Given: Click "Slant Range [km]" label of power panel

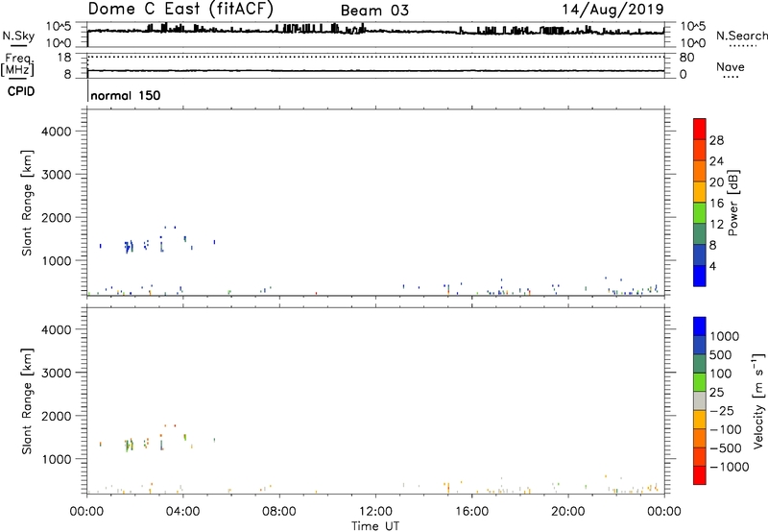Looking at the screenshot, I should (x=27, y=203).
